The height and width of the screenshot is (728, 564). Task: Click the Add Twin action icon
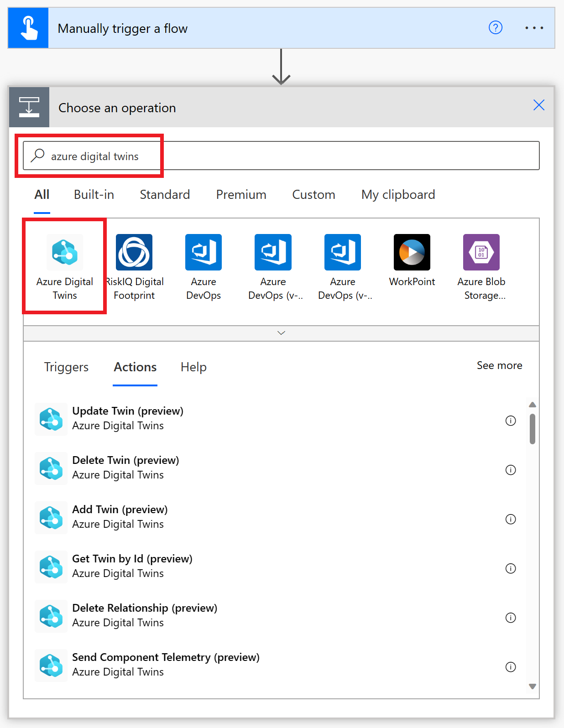click(51, 518)
